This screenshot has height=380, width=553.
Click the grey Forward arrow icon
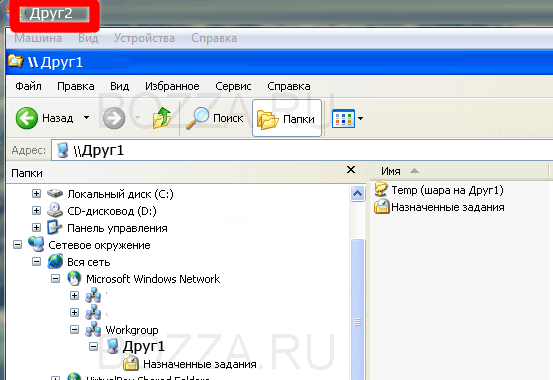coord(114,118)
